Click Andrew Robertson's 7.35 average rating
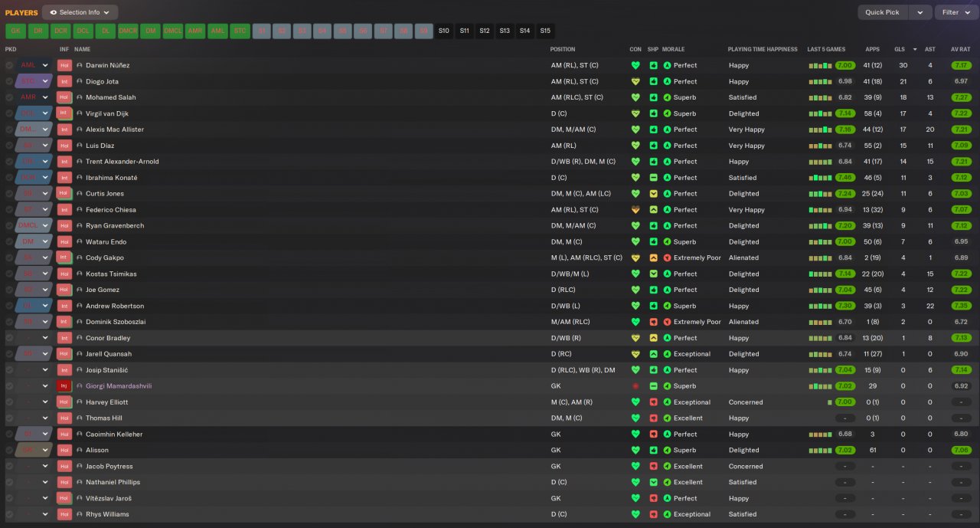The width and height of the screenshot is (980, 528). 961,306
